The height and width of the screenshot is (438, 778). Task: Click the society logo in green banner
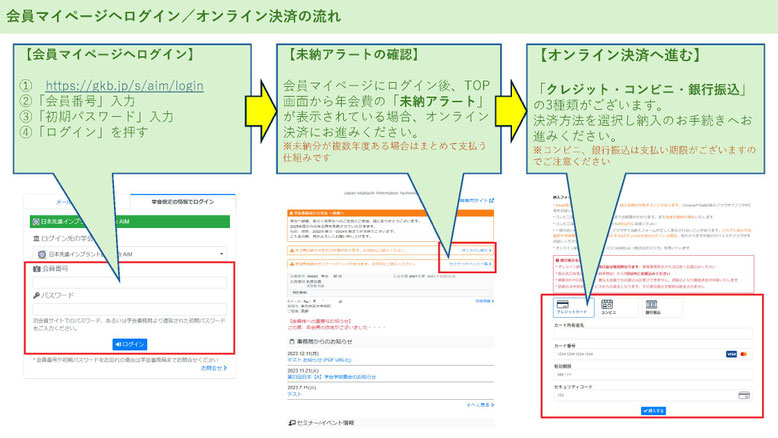point(36,222)
